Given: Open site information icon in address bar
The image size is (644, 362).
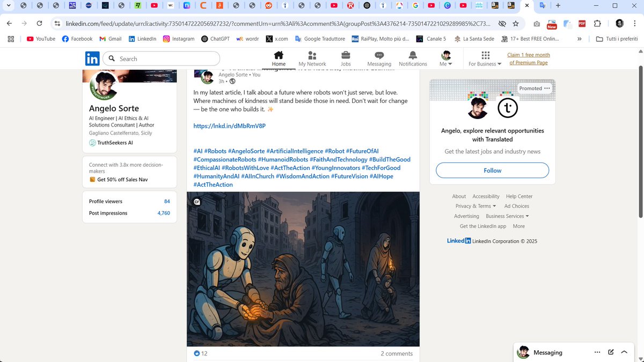Looking at the screenshot, I should tap(57, 24).
